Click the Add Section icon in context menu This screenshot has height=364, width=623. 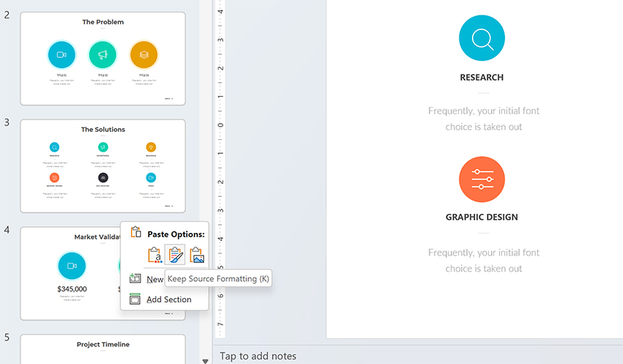pyautogui.click(x=135, y=299)
